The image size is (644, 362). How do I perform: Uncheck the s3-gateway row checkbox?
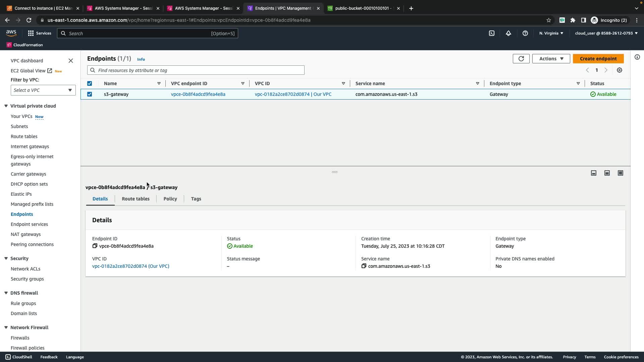[90, 94]
